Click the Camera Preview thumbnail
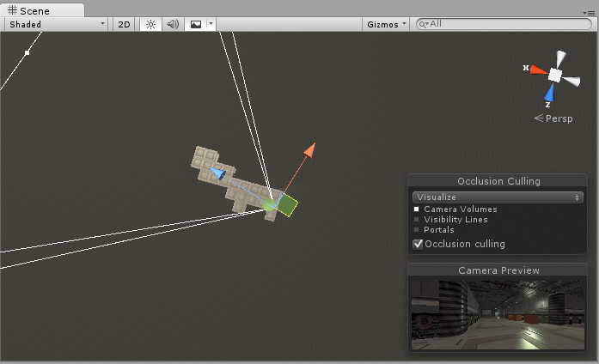Screen dimensions: 599x364 point(498,315)
